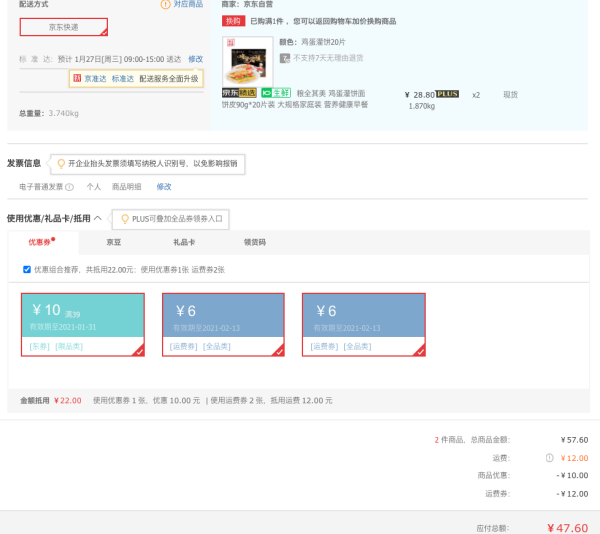This screenshot has height=534, width=600.
Task: Click the 总商品金额 ¥57.60 value
Action: point(574,440)
